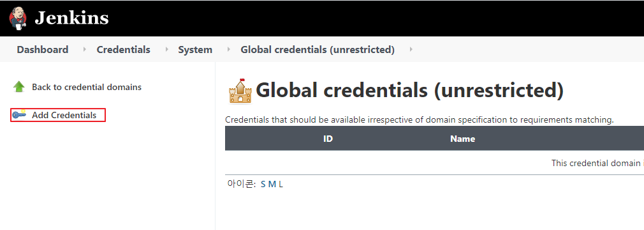Viewport: 644px width, 230px height.
Task: Click the green up arrow icon
Action: [19, 87]
